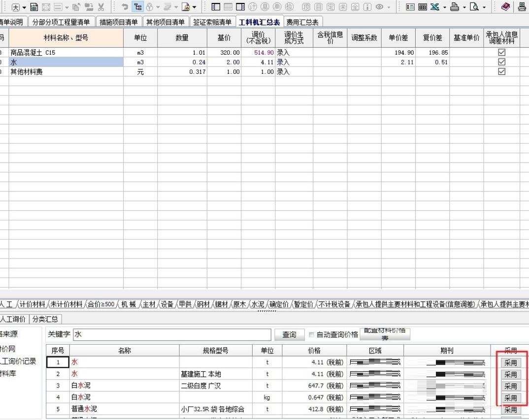The height and width of the screenshot is (420, 529).
Task: Click the printer icon
Action: [x=455, y=7]
